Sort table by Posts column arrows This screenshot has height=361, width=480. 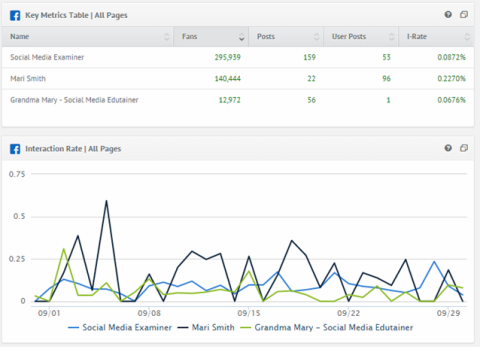(317, 37)
